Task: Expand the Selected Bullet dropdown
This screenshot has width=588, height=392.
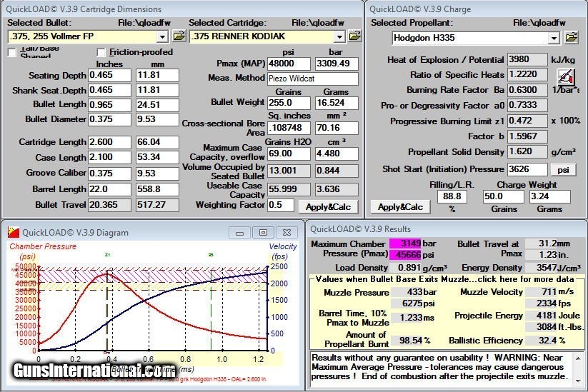Action: (162, 36)
